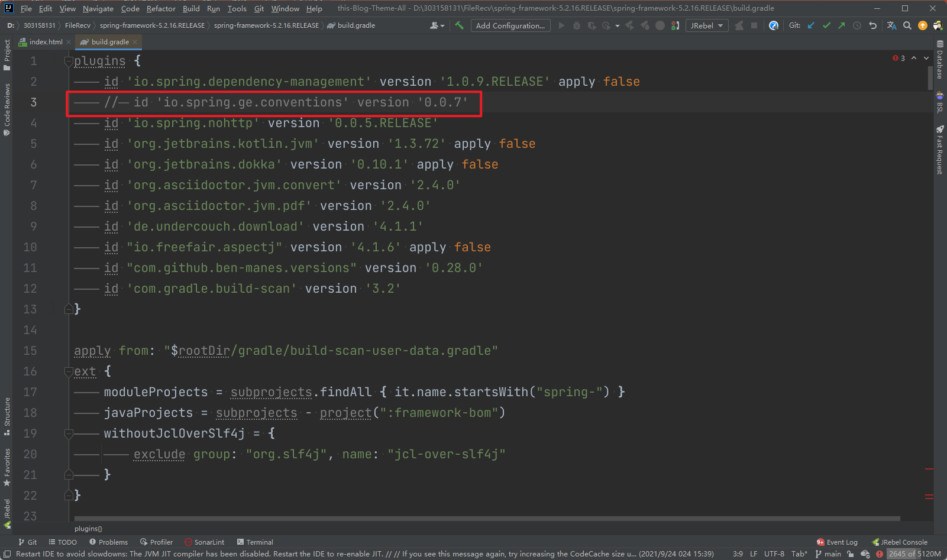Collapse the plugins block fold marker
This screenshot has height=560, width=947.
click(x=69, y=61)
